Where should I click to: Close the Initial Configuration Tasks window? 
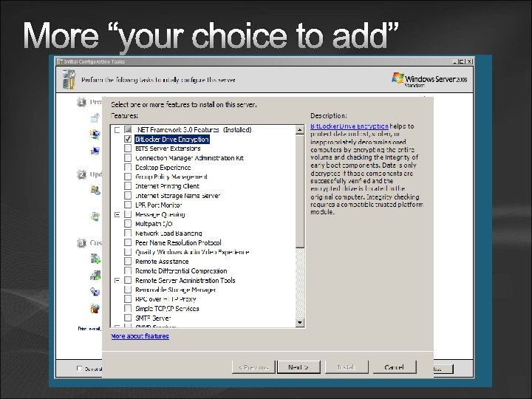coord(469,61)
